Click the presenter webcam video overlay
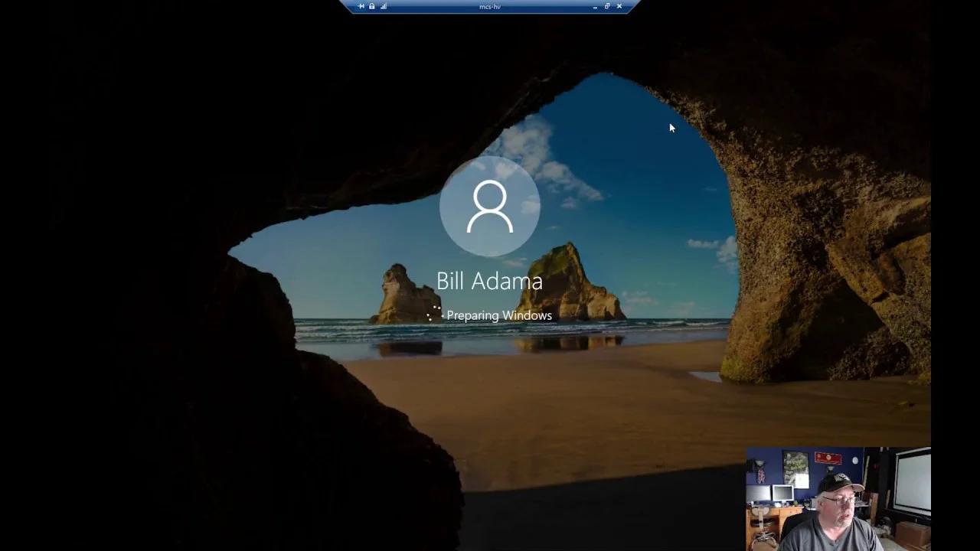The height and width of the screenshot is (551, 980). click(x=838, y=499)
